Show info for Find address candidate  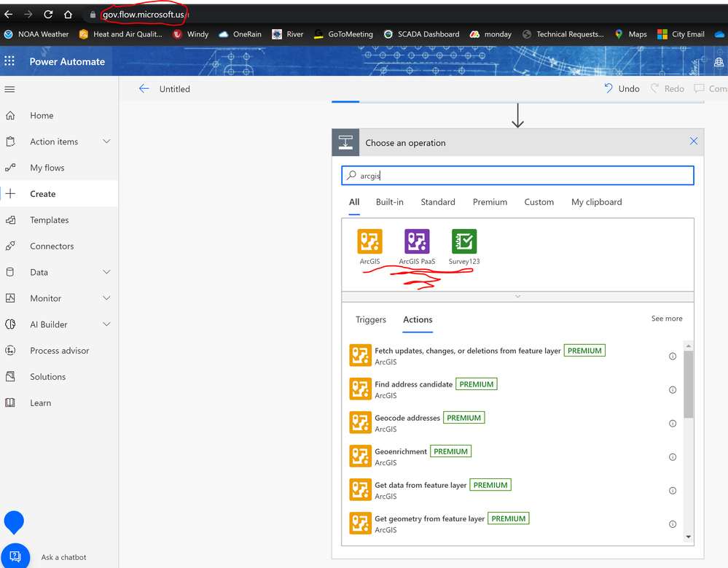(x=673, y=389)
